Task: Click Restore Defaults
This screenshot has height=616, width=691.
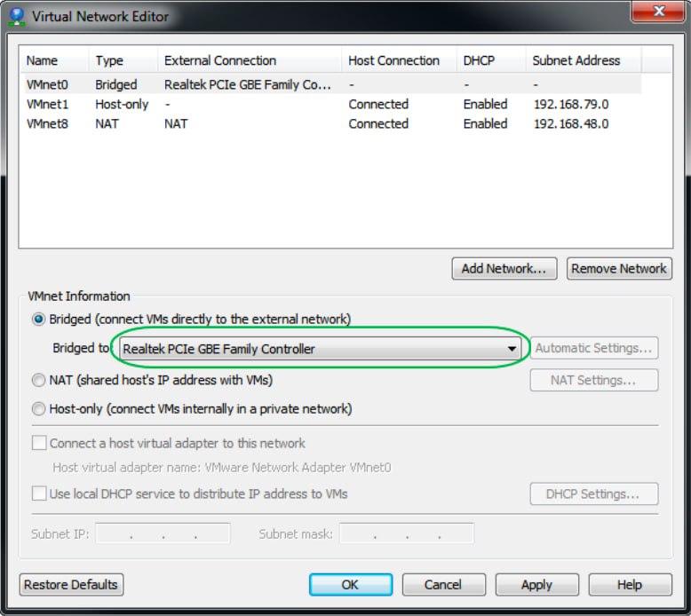Action: pyautogui.click(x=71, y=585)
